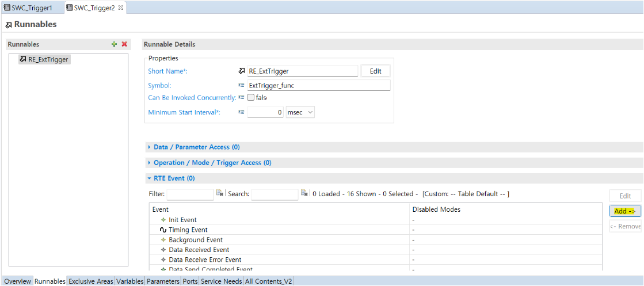
Task: Click the Event column header
Action: [x=280, y=209]
